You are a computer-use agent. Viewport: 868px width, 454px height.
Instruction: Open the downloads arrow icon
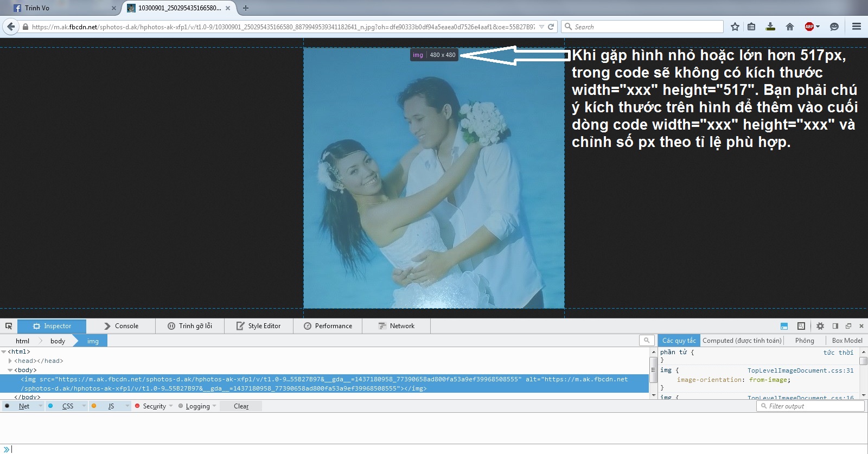(770, 27)
